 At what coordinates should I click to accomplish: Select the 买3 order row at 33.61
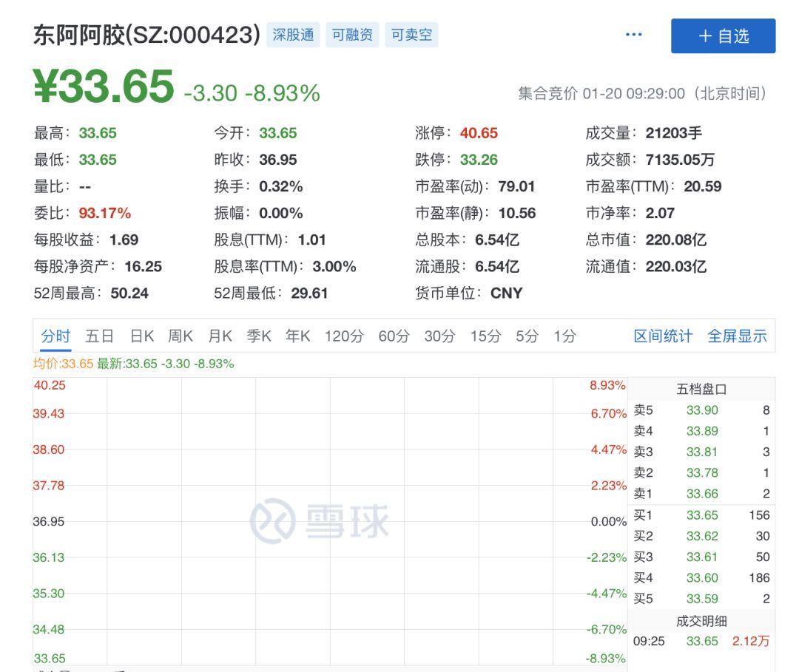click(x=701, y=557)
